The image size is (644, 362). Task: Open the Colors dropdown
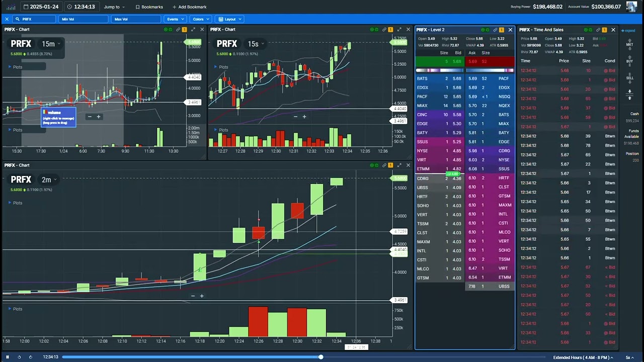point(201,19)
